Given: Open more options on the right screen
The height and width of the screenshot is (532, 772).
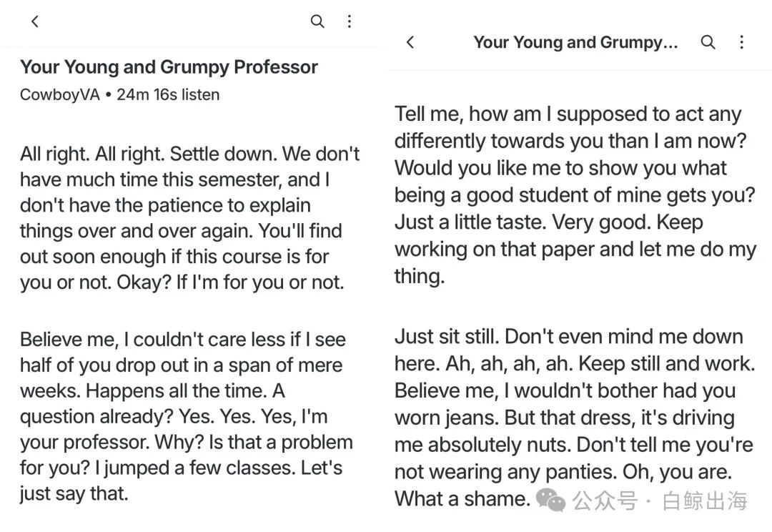Looking at the screenshot, I should 741,42.
